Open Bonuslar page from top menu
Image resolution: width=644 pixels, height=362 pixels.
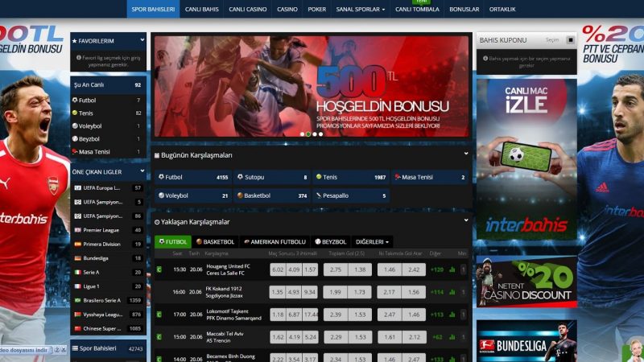click(x=464, y=9)
